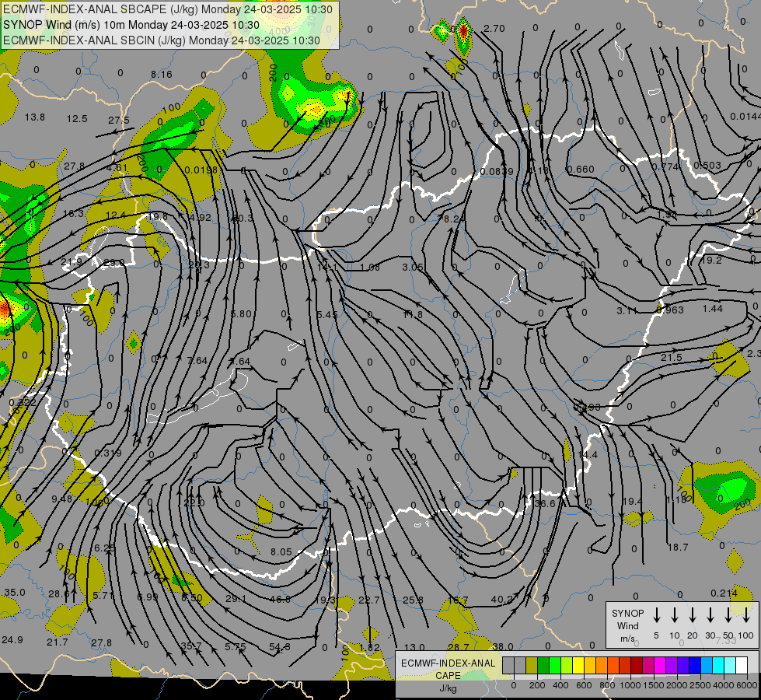This screenshot has height=700, width=761.
Task: Click the map value '35.0'
Action: pos(15,593)
